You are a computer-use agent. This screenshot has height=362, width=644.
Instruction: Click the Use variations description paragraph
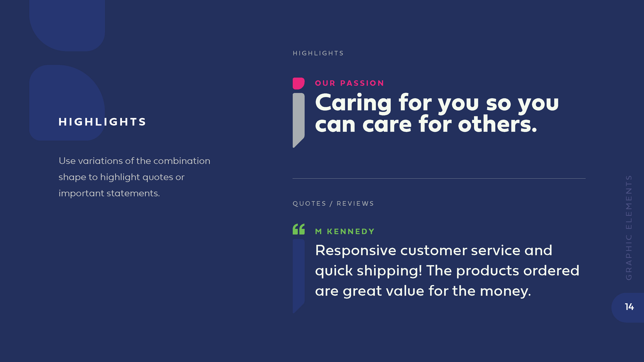pos(134,177)
